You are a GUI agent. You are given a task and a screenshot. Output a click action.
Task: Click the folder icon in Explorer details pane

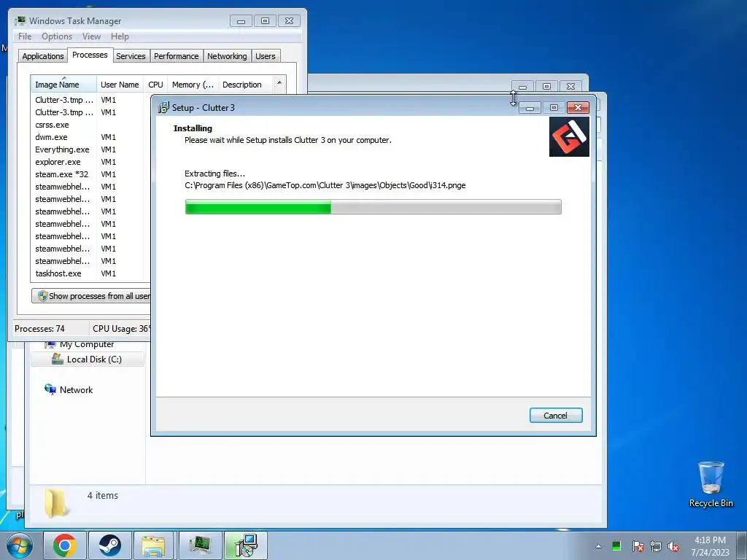[57, 503]
